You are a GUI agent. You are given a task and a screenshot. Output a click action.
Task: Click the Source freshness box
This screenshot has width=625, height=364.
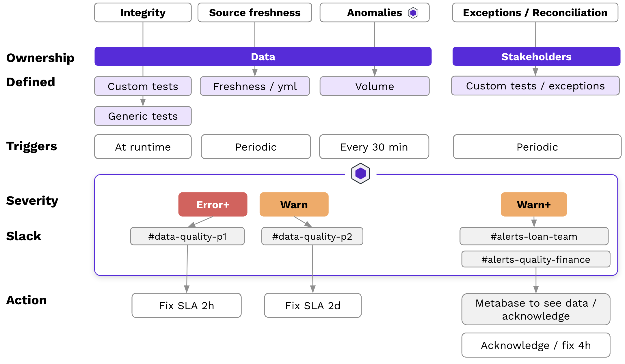[x=254, y=13]
